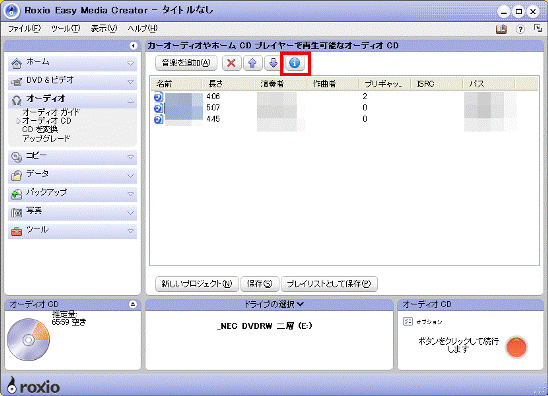This screenshot has width=548, height=396.
Task: Click the 4:45 length cell
Action: 213,119
